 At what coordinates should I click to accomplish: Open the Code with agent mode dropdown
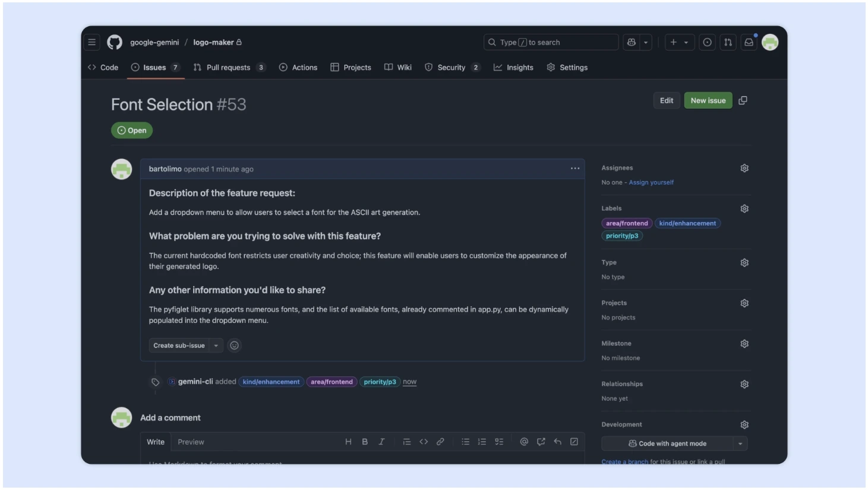tap(740, 443)
